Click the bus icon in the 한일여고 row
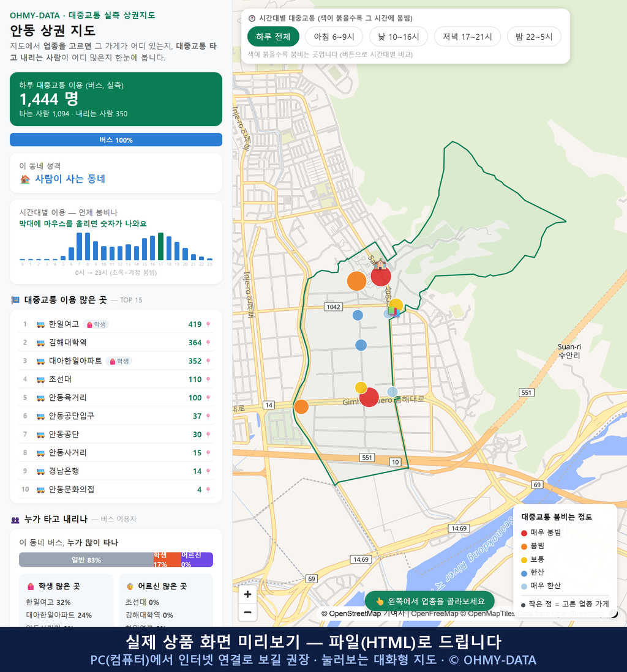This screenshot has width=627, height=672. [x=41, y=324]
